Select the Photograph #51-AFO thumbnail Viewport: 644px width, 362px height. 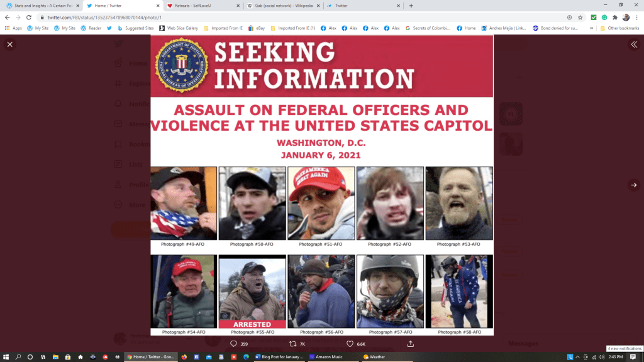point(321,203)
